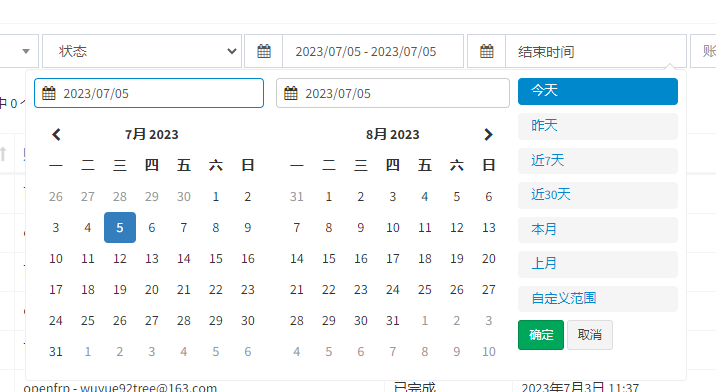Go to previous month with left arrow
Screen dimensions: 716x392
point(56,134)
